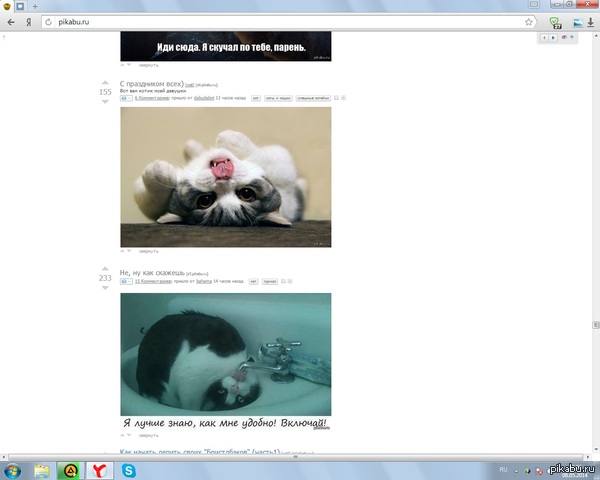600x480 pixels.
Task: Open the image of cat drinking from faucet
Action: pos(225,360)
